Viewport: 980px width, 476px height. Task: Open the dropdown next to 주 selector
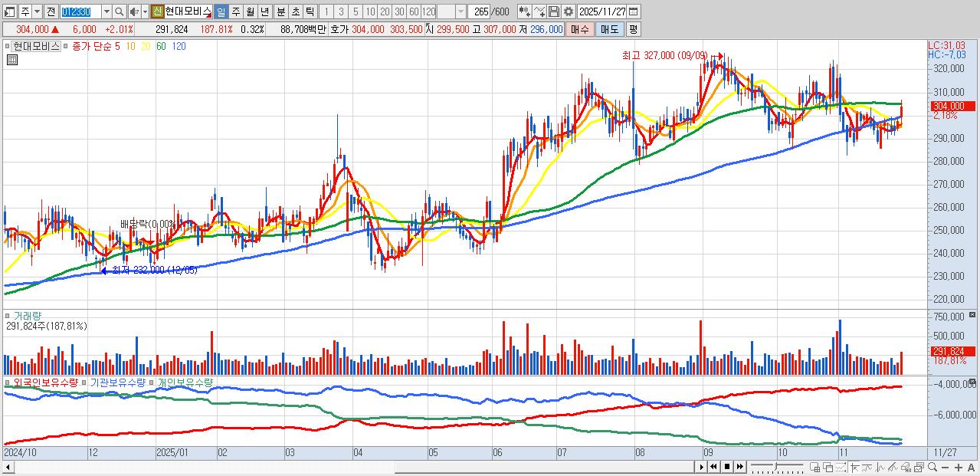pyautogui.click(x=37, y=11)
